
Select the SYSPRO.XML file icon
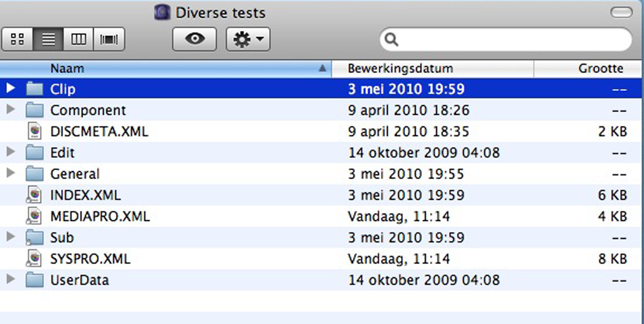[35, 258]
